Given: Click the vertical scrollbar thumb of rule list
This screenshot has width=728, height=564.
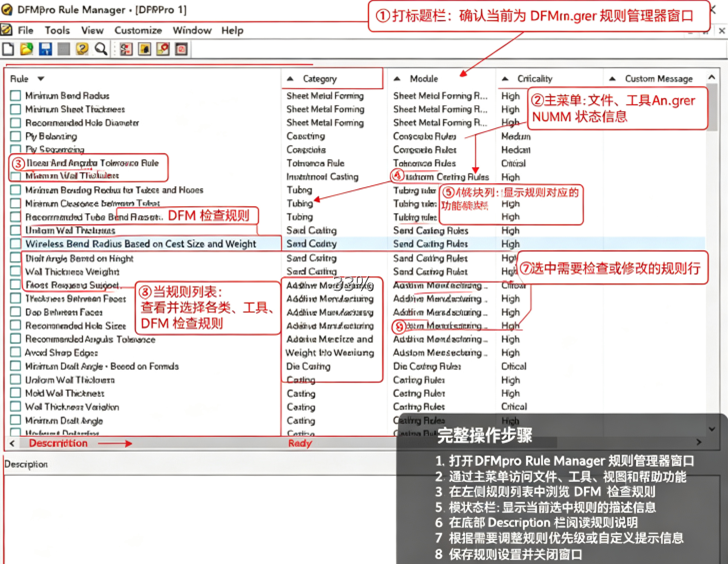Looking at the screenshot, I should point(711,107).
